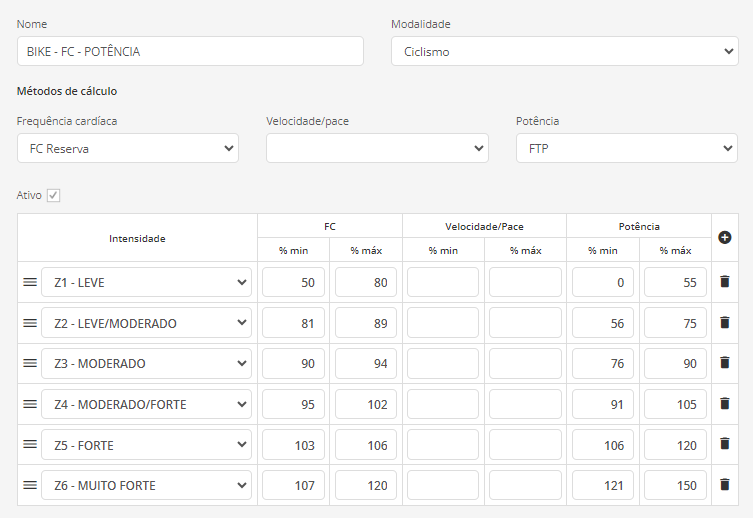This screenshot has height=518, width=753.
Task: Open the Z5 - FORTE intensity dropdown
Action: (x=146, y=445)
